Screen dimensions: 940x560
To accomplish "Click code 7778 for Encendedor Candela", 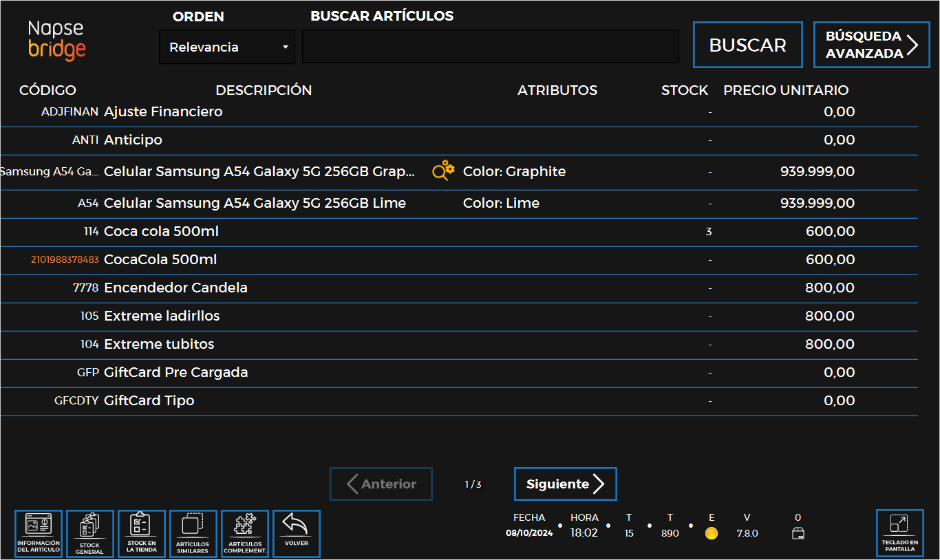I will pos(86,288).
